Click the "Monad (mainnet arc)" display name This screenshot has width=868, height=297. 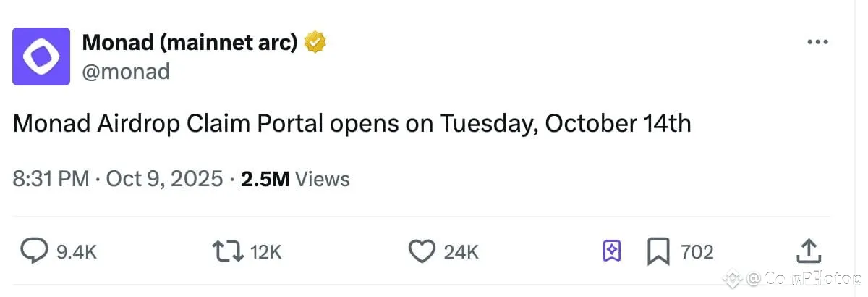click(x=190, y=43)
